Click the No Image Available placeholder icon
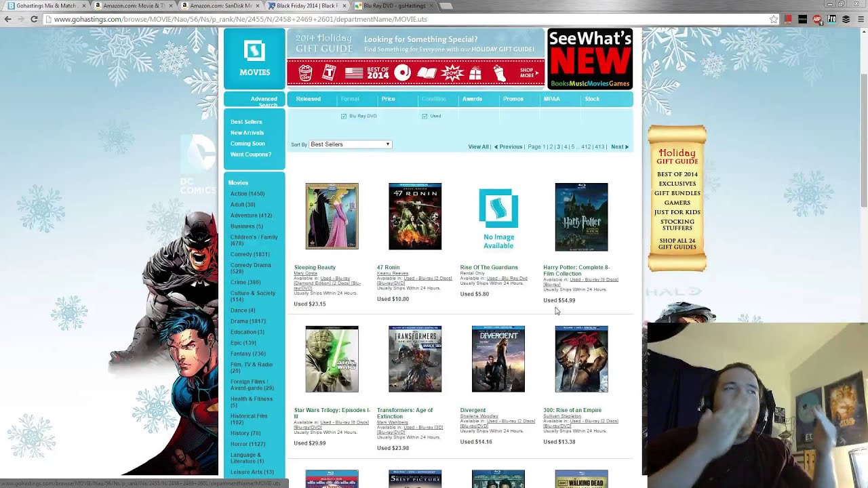Viewport: 868px width, 488px height. [x=498, y=209]
